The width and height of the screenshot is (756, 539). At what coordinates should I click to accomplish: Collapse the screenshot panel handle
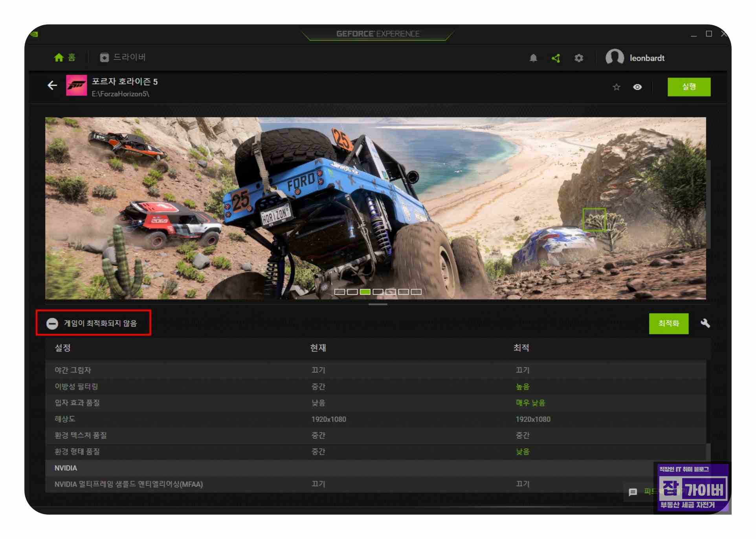coord(378,304)
